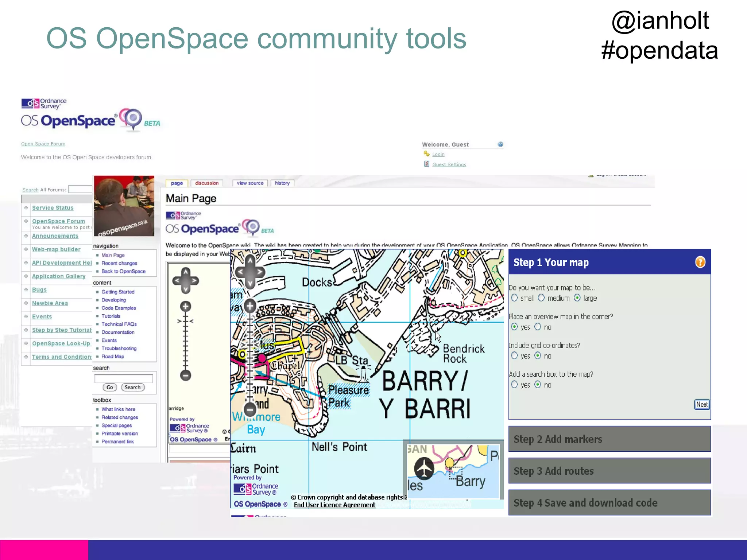Click the Go button in wiki search

(110, 387)
